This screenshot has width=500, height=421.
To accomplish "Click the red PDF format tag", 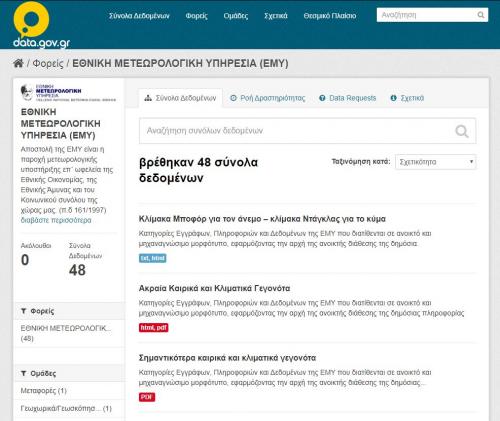I will [x=147, y=397].
